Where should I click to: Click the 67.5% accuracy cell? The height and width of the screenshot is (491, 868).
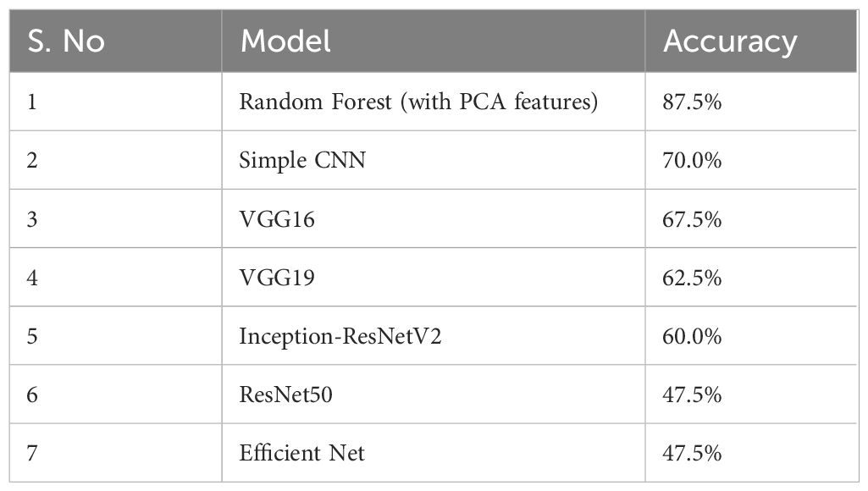692,219
